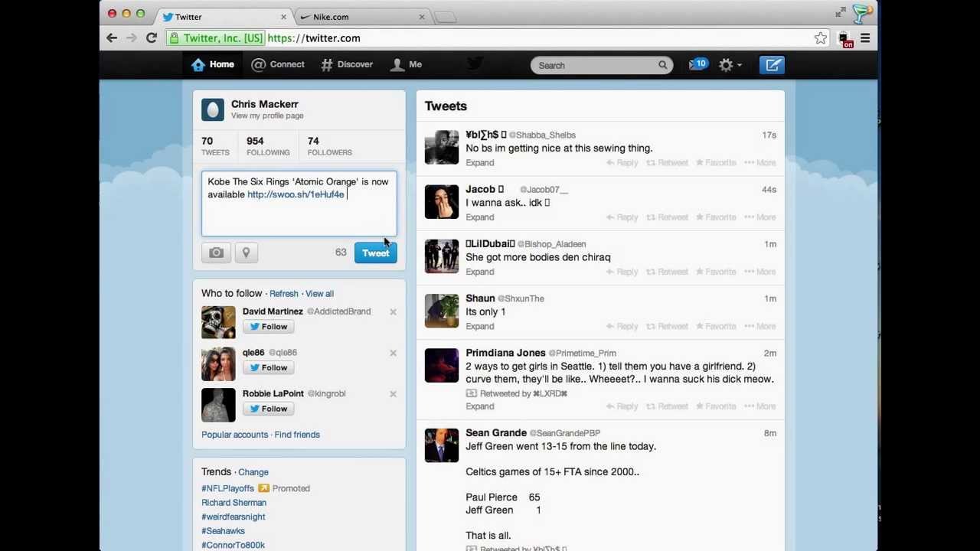This screenshot has width=980, height=551.
Task: Open the swoo.sh link in the draft tweet
Action: (x=296, y=194)
